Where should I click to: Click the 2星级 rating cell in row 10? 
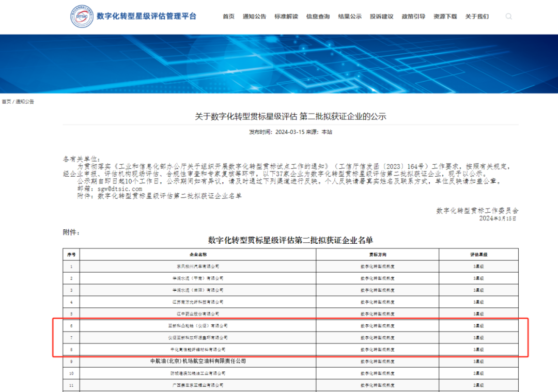(478, 373)
